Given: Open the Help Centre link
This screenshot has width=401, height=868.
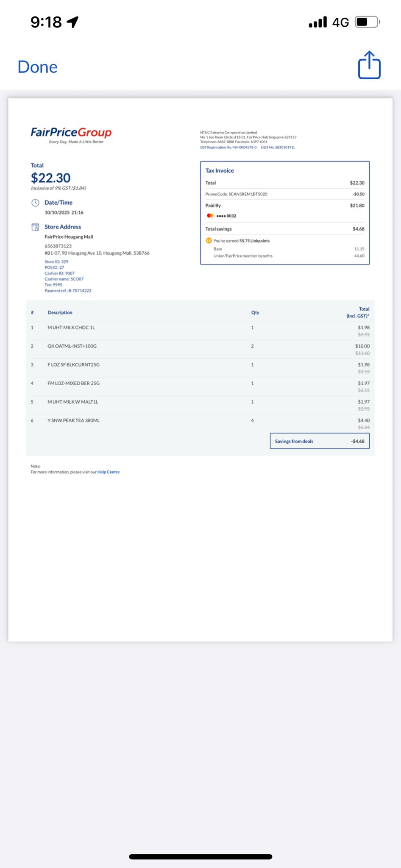Looking at the screenshot, I should tap(109, 472).
